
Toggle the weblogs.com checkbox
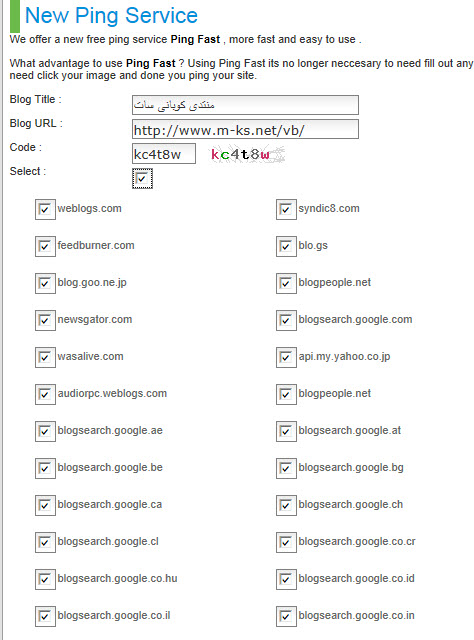45,209
